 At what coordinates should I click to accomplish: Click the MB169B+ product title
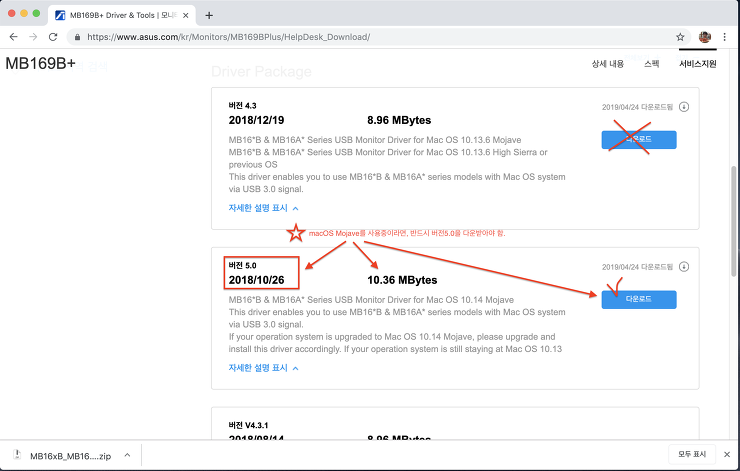(41, 64)
